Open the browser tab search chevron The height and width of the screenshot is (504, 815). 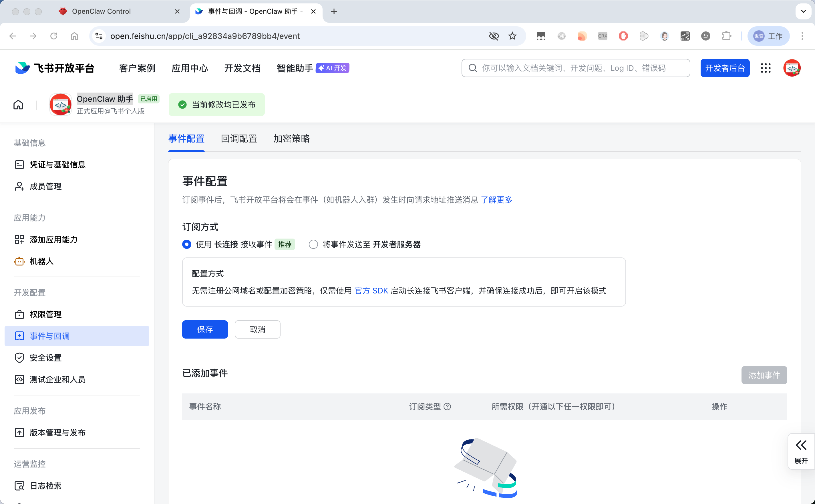pyautogui.click(x=804, y=11)
